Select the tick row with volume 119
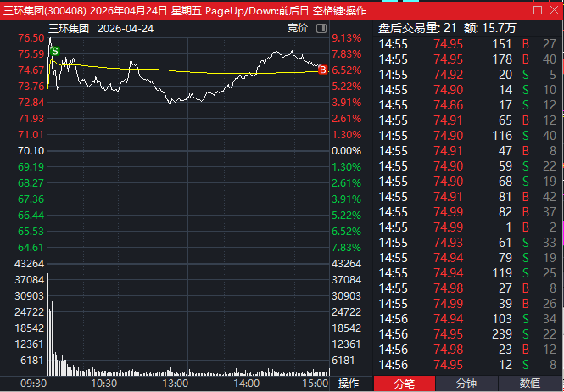The width and height of the screenshot is (564, 392). tap(467, 273)
